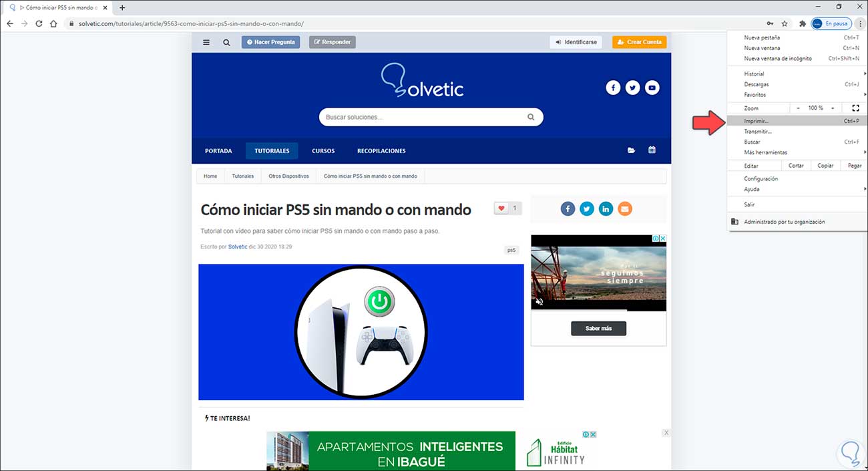Viewport: 868px width, 471px height.
Task: Toggle fullscreen from the Zoom row
Action: (x=855, y=108)
